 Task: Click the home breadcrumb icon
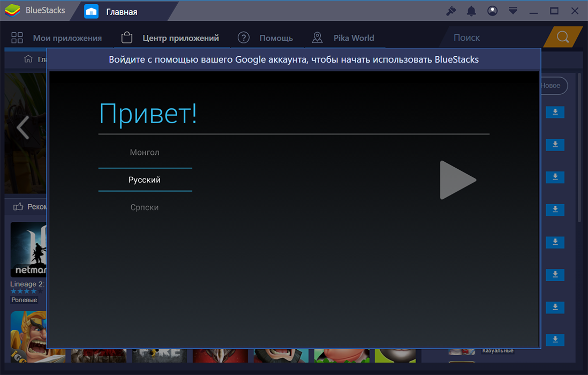click(28, 59)
